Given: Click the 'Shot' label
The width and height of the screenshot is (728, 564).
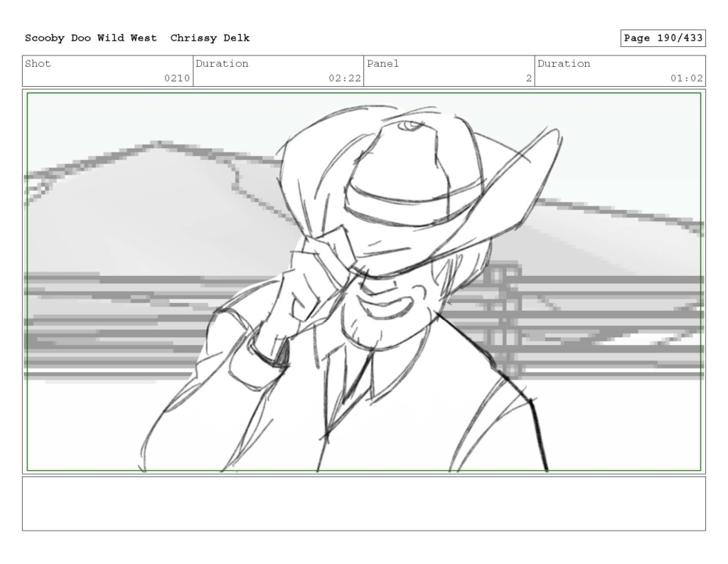Looking at the screenshot, I should (38, 63).
